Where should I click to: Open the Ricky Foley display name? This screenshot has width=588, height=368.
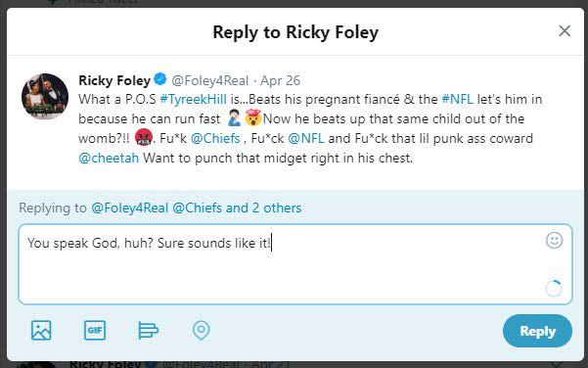pyautogui.click(x=114, y=80)
